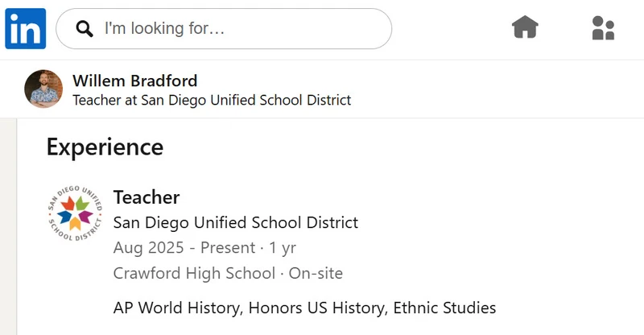
Task: Click the search magnifier icon
Action: point(85,29)
